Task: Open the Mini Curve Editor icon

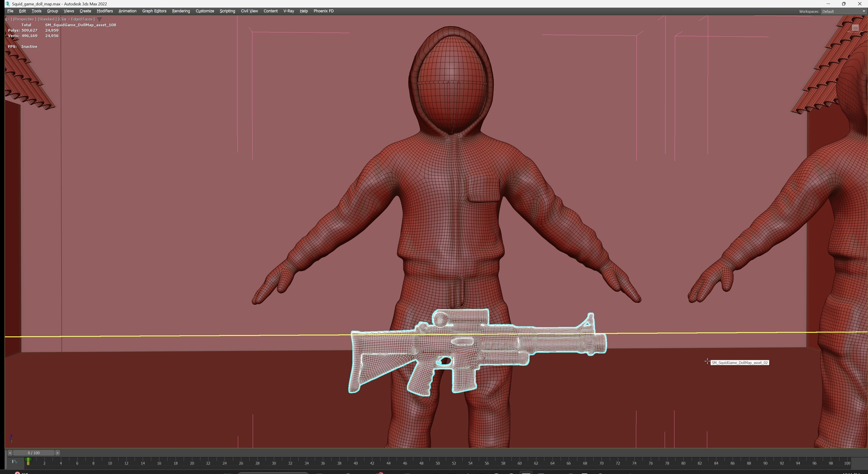Action: click(x=14, y=462)
